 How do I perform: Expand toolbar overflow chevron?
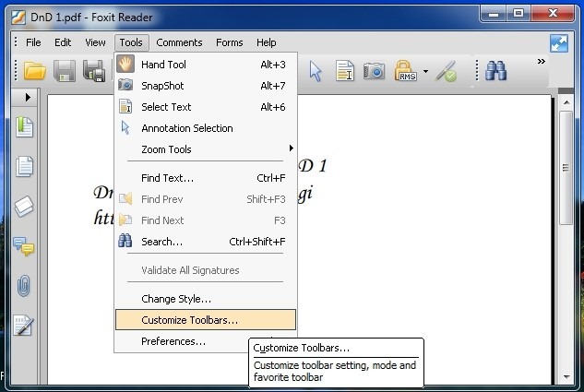pos(542,61)
